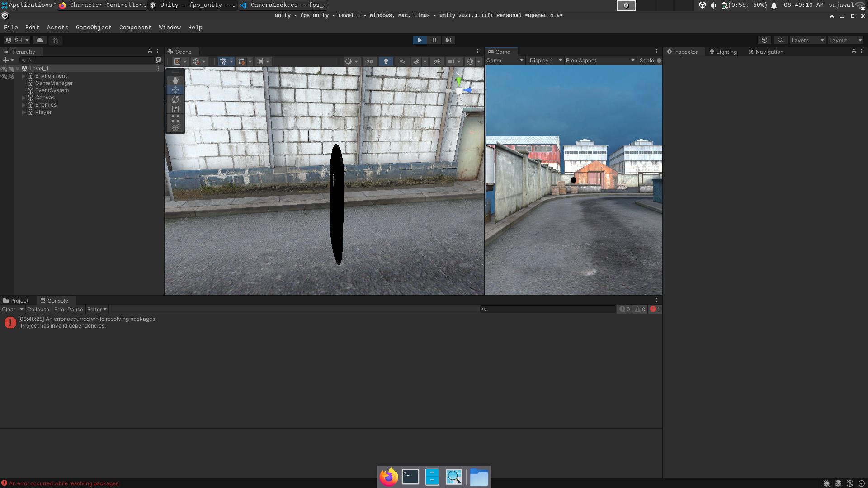Image resolution: width=868 pixels, height=488 pixels.
Task: Select the Rotate tool
Action: [175, 99]
